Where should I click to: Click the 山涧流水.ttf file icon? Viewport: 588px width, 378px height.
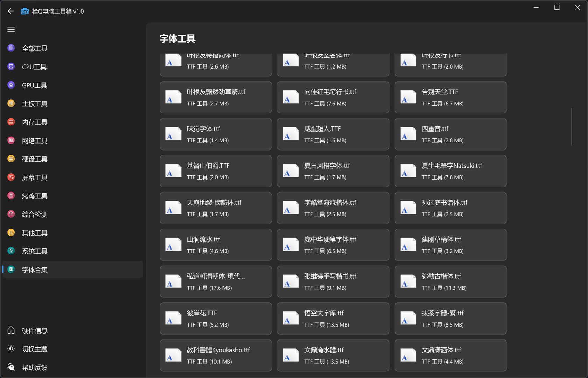173,245
